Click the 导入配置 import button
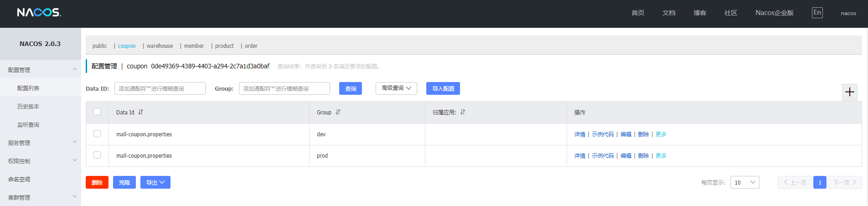 [x=443, y=88]
